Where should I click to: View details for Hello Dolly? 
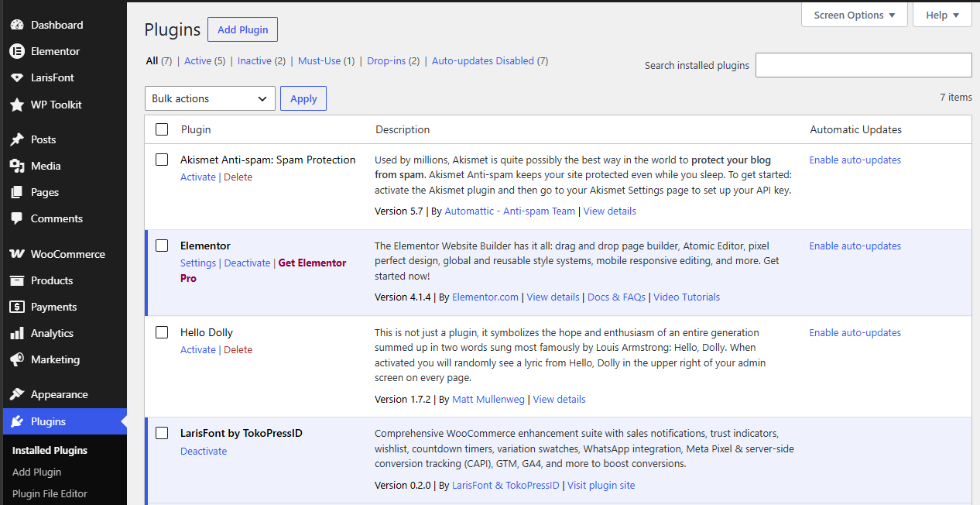click(x=559, y=399)
